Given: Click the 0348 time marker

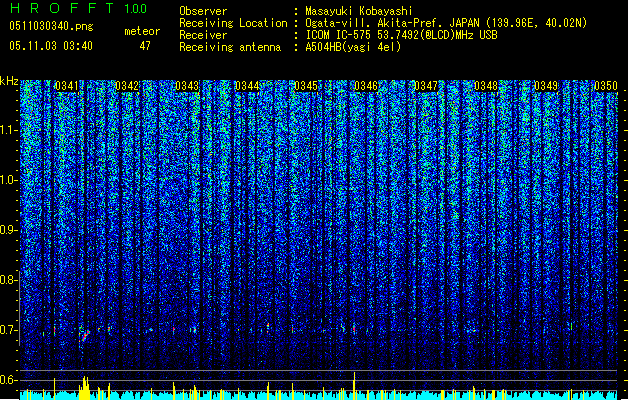Looking at the screenshot, I should (486, 86).
